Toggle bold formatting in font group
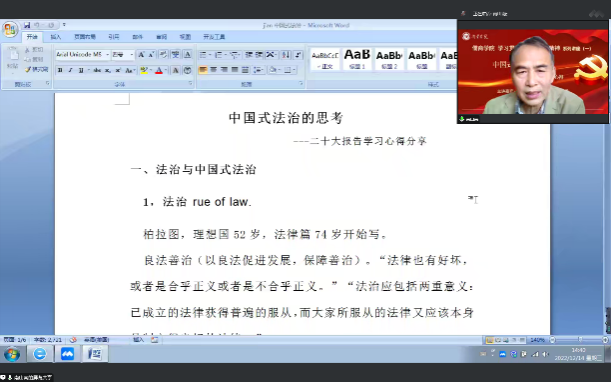Image resolution: width=611 pixels, height=382 pixels. pos(60,70)
